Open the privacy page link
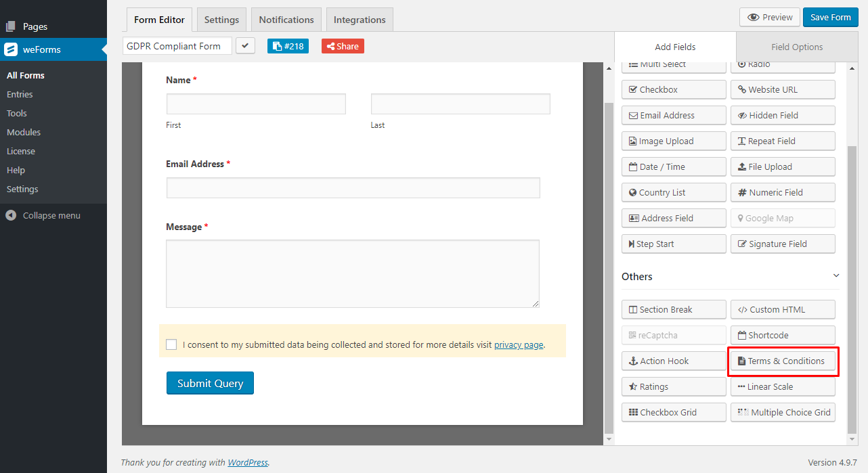 coord(519,344)
